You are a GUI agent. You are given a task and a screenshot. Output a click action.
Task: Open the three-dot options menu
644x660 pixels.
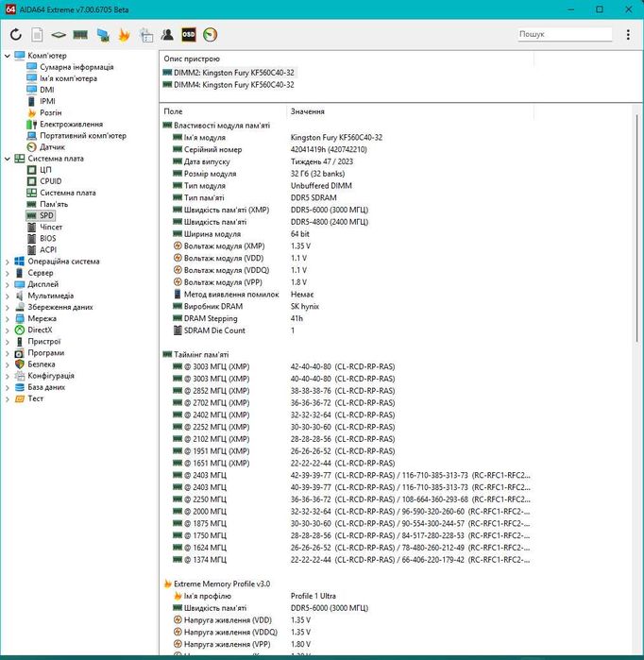pyautogui.click(x=628, y=35)
